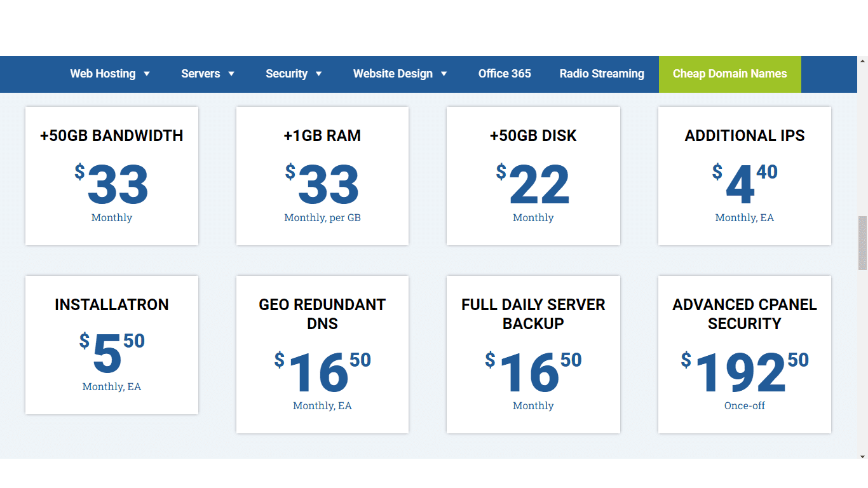Expand the Servers dropdown arrow
Image resolution: width=868 pixels, height=488 pixels.
231,74
